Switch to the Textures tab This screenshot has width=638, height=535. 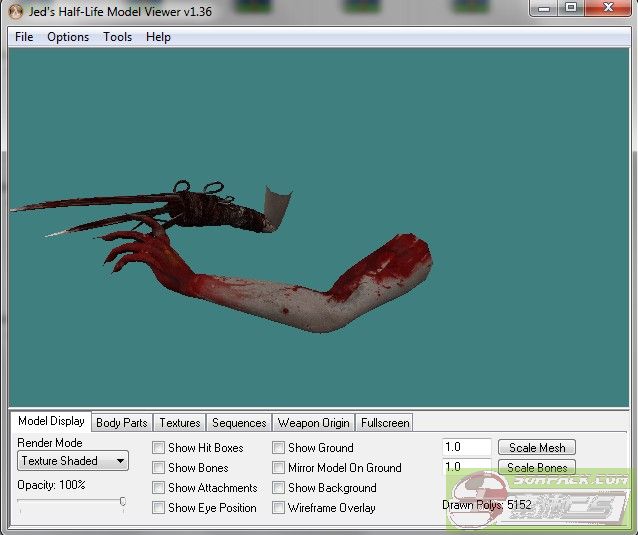(x=180, y=423)
